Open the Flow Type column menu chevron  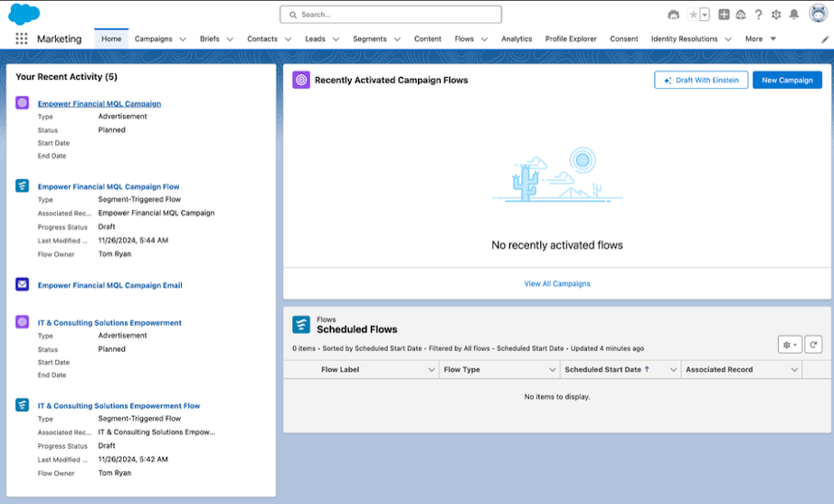[552, 369]
